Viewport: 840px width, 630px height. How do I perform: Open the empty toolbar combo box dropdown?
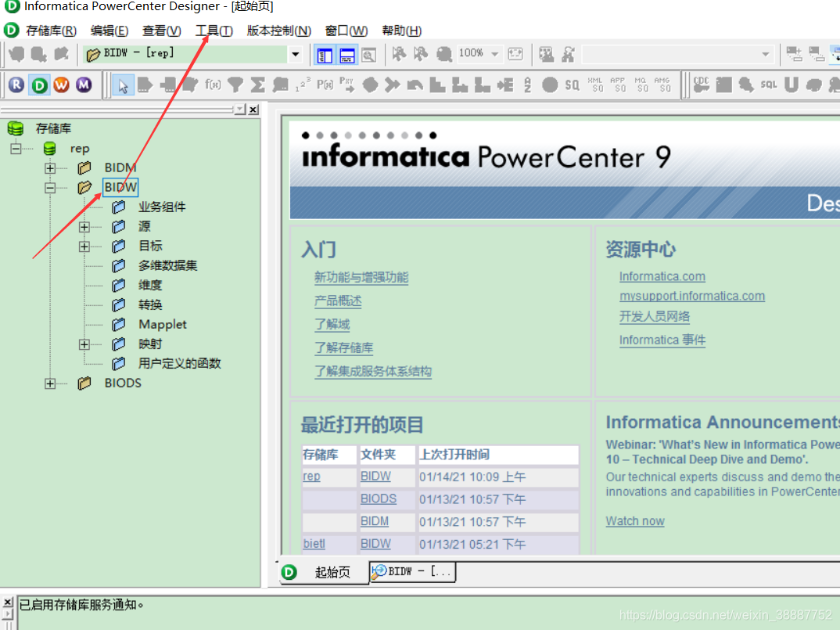click(766, 54)
